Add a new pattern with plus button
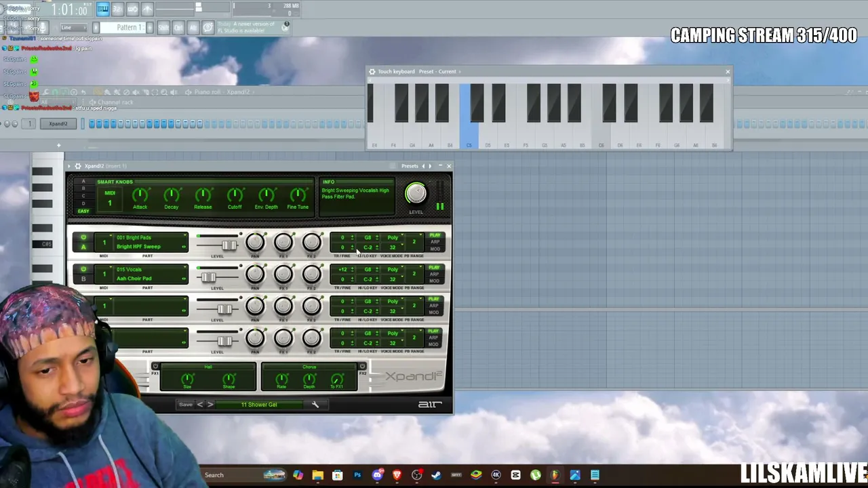Viewport: 868px width, 488px height. (x=150, y=27)
